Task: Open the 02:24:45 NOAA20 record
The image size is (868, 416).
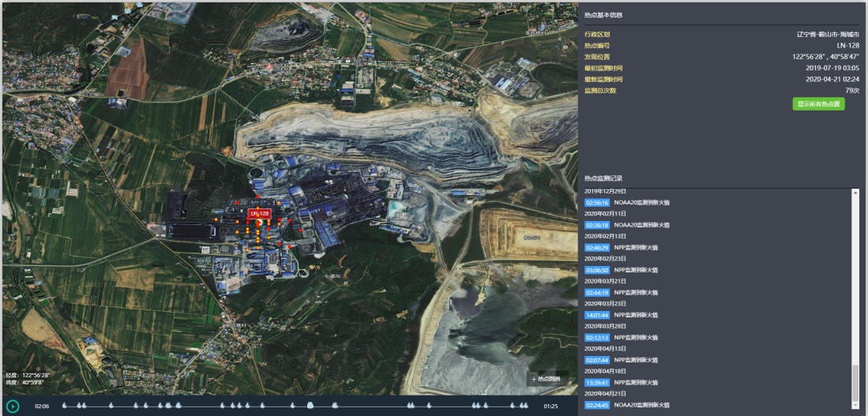Action: pos(596,405)
